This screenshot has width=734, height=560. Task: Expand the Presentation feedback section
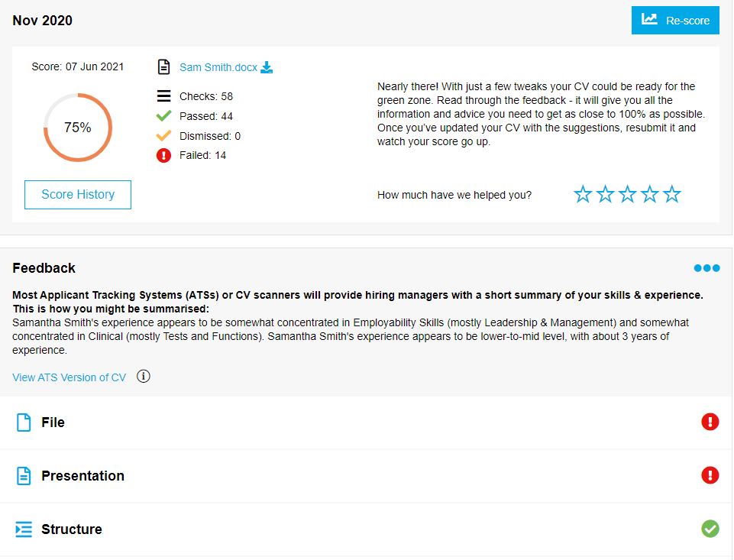tap(366, 476)
